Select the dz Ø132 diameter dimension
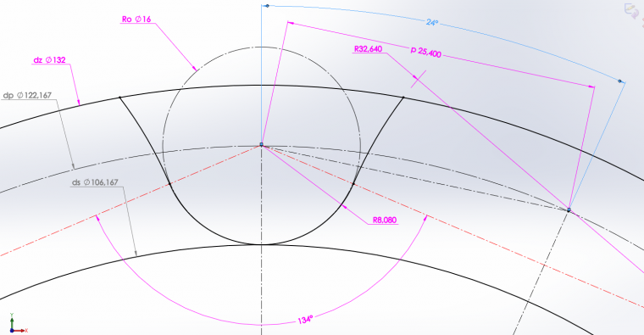644x335 pixels. pos(49,60)
